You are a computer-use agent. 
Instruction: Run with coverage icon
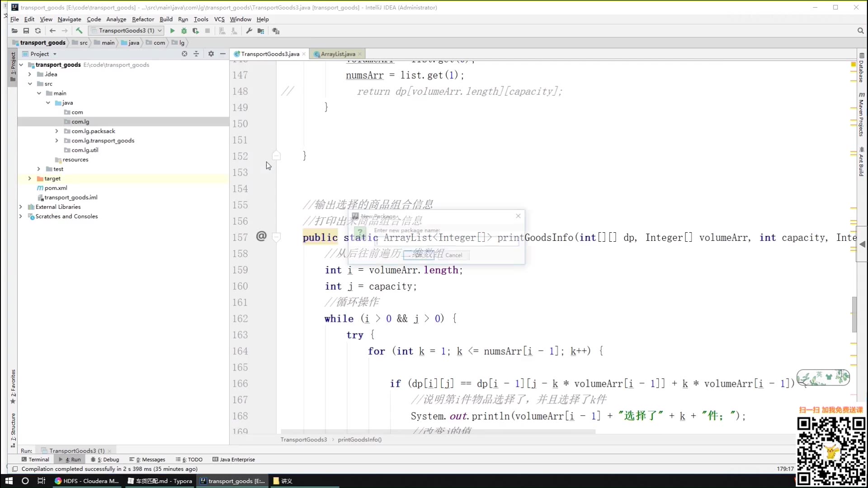tap(196, 31)
